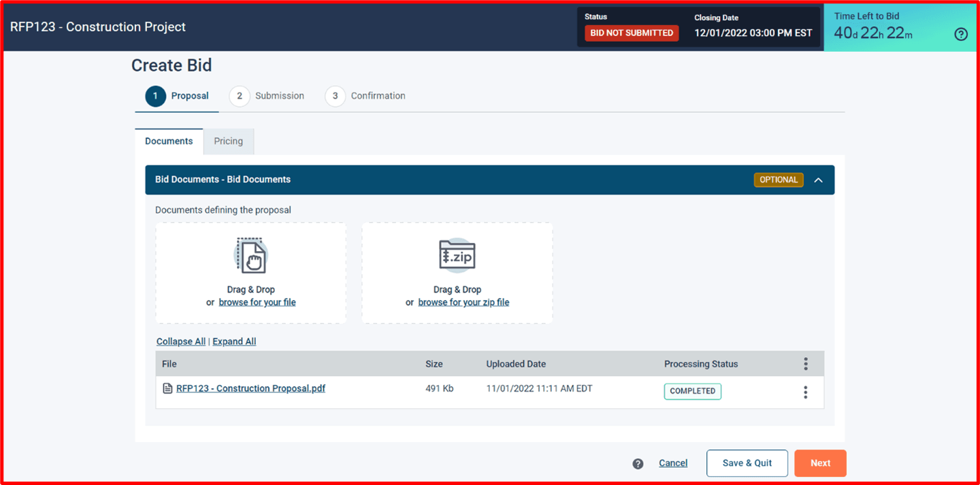Open the help icon near the Cancel link
Image resolution: width=980 pixels, height=485 pixels.
tap(638, 463)
